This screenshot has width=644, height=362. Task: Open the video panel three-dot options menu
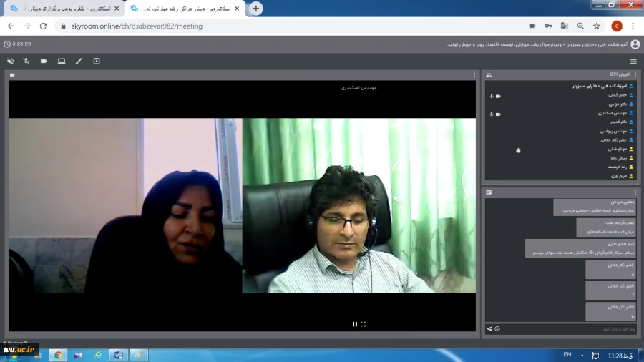[474, 74]
